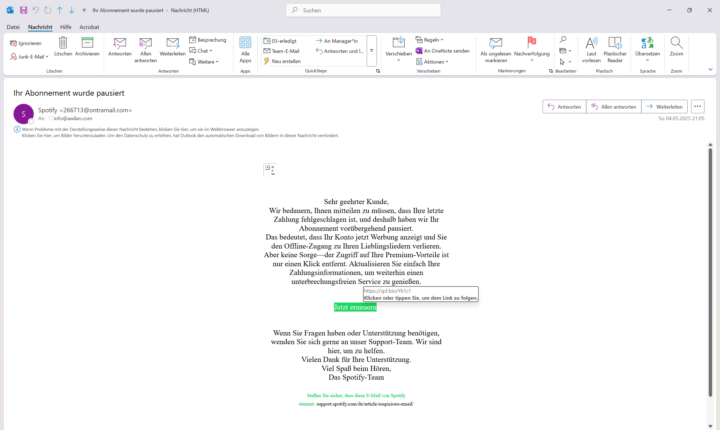
Task: Click An OneNote senden
Action: [443, 51]
